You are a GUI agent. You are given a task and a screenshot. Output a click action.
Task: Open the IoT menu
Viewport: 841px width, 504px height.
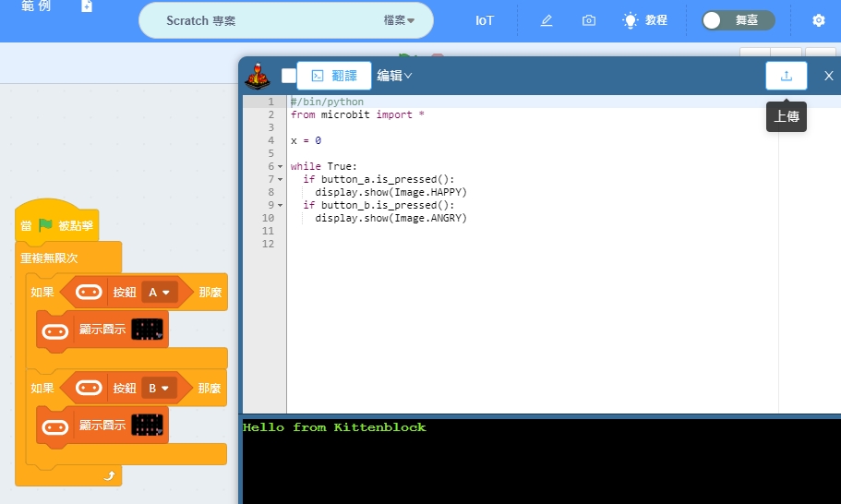click(x=485, y=20)
